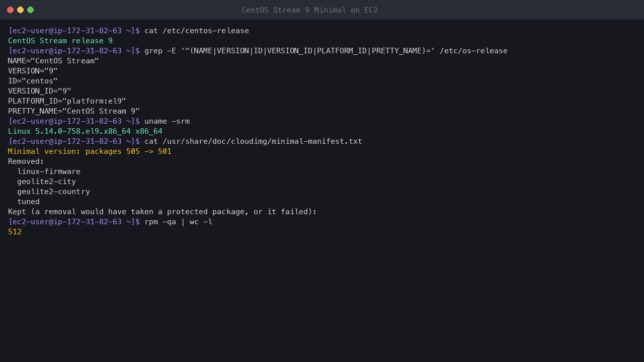
Task: Click the 'cat /etc/centos-release' command
Action: click(197, 31)
